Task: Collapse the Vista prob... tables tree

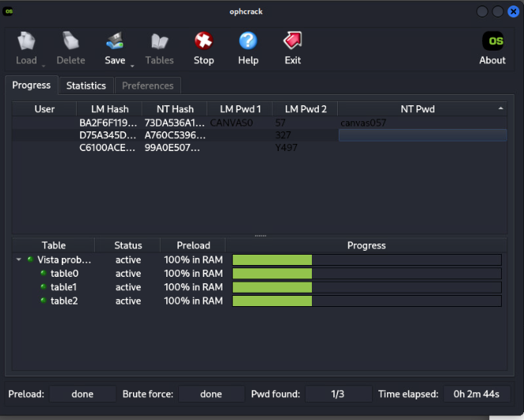Action: 18,259
